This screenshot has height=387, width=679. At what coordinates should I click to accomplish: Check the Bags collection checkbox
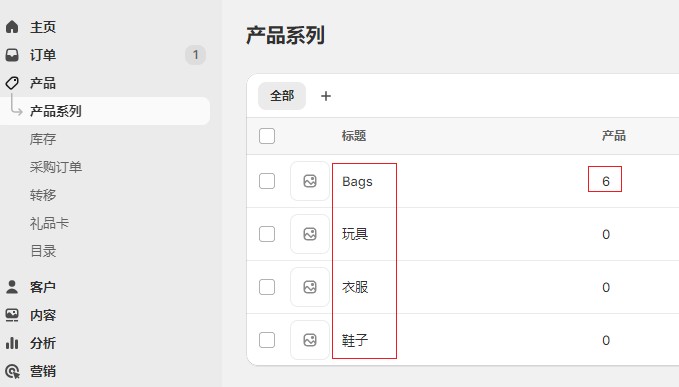tap(267, 181)
